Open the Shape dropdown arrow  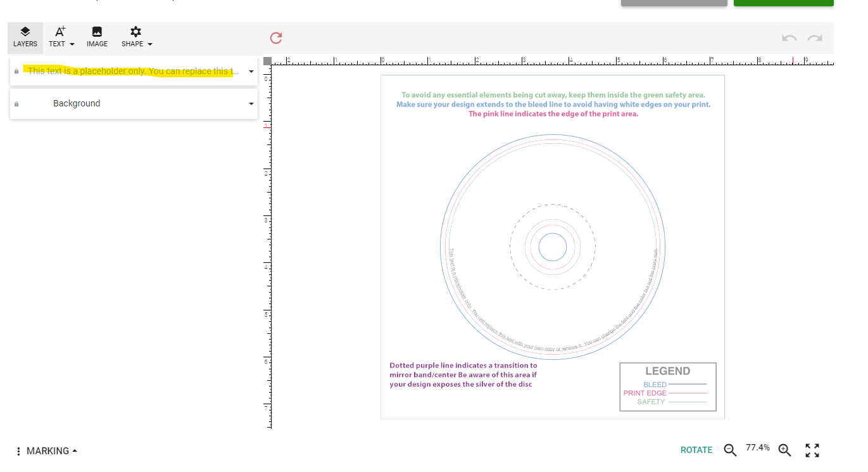tap(150, 44)
